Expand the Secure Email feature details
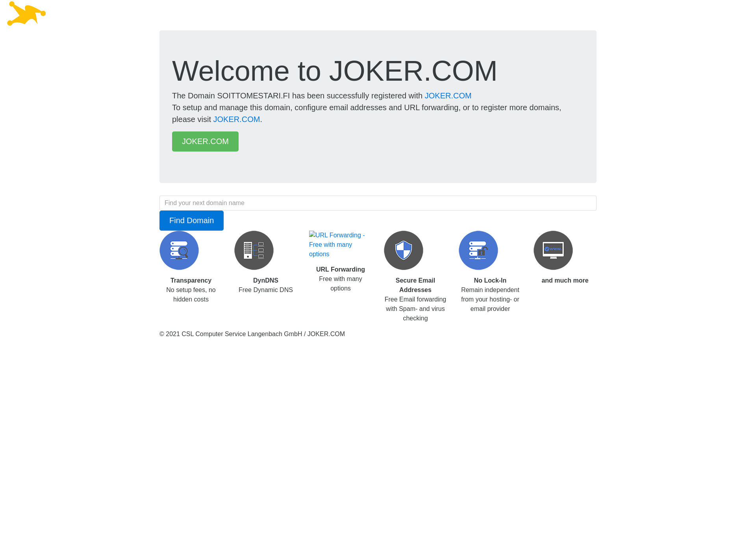 pyautogui.click(x=403, y=250)
